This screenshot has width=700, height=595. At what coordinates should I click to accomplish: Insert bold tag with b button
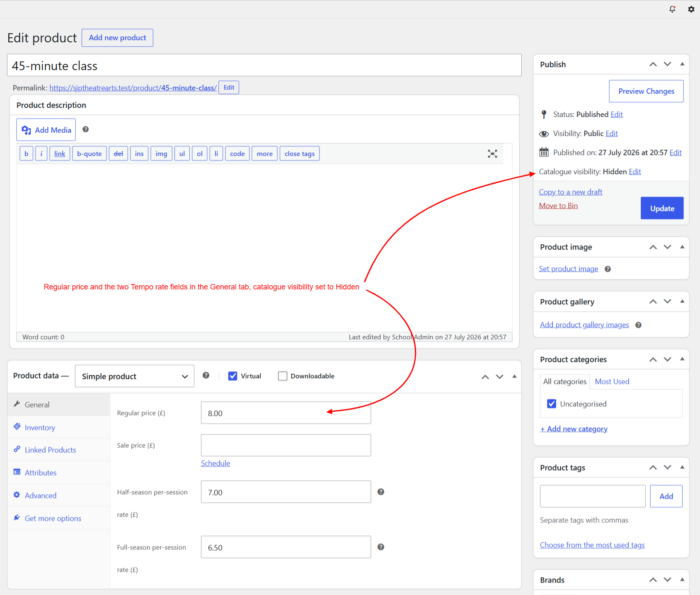26,153
